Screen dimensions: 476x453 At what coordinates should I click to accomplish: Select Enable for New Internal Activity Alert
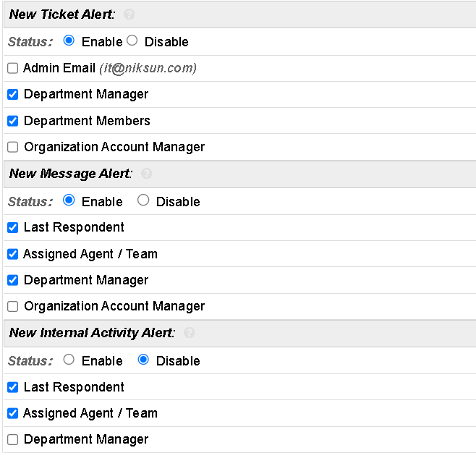[x=69, y=360]
